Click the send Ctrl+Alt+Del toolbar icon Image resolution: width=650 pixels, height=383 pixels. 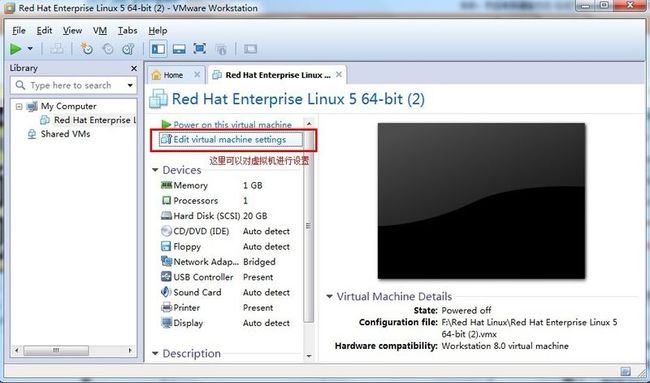pos(57,49)
